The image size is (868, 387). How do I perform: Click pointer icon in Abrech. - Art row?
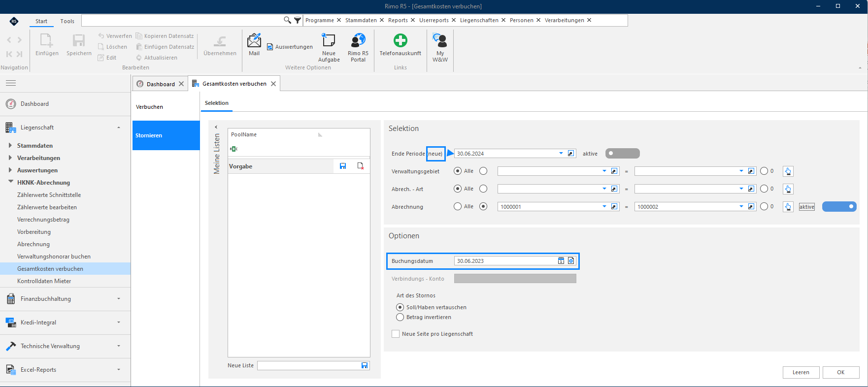788,189
